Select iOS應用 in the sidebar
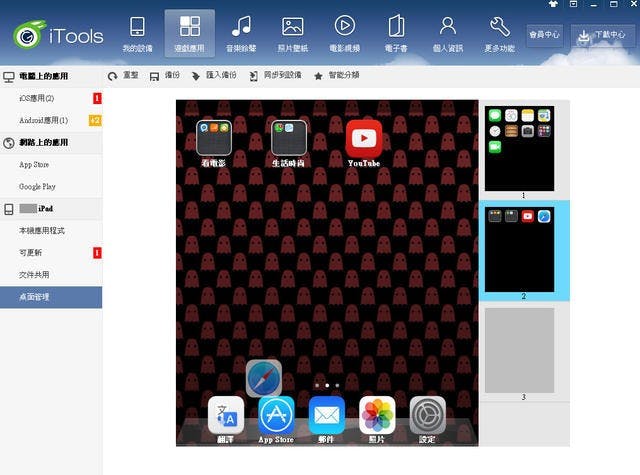The width and height of the screenshot is (640, 475). pos(37,98)
